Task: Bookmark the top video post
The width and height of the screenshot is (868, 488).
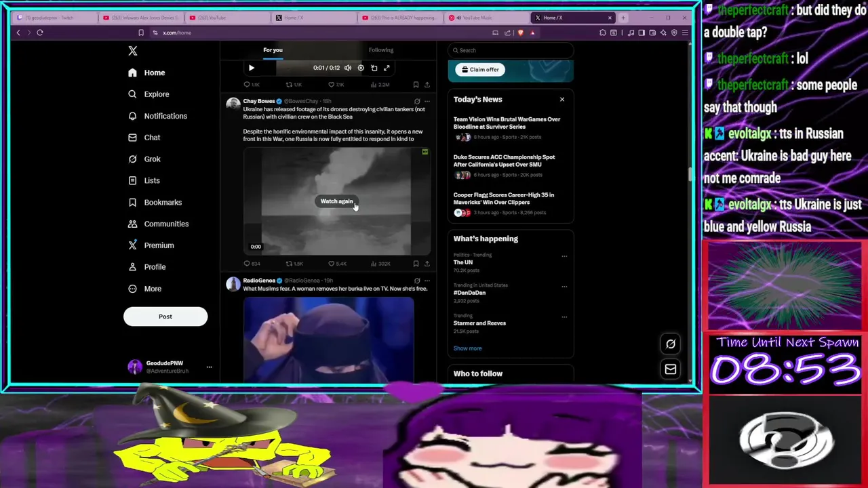Action: (x=416, y=85)
